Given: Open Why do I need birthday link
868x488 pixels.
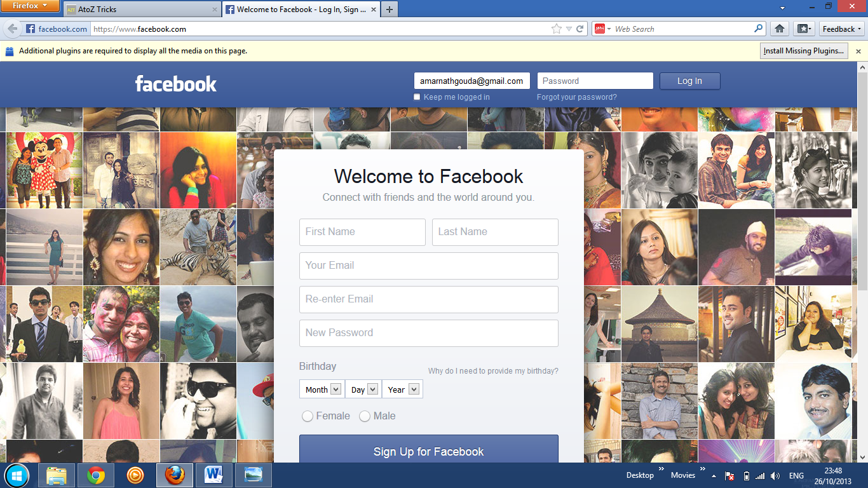Looking at the screenshot, I should [x=493, y=371].
